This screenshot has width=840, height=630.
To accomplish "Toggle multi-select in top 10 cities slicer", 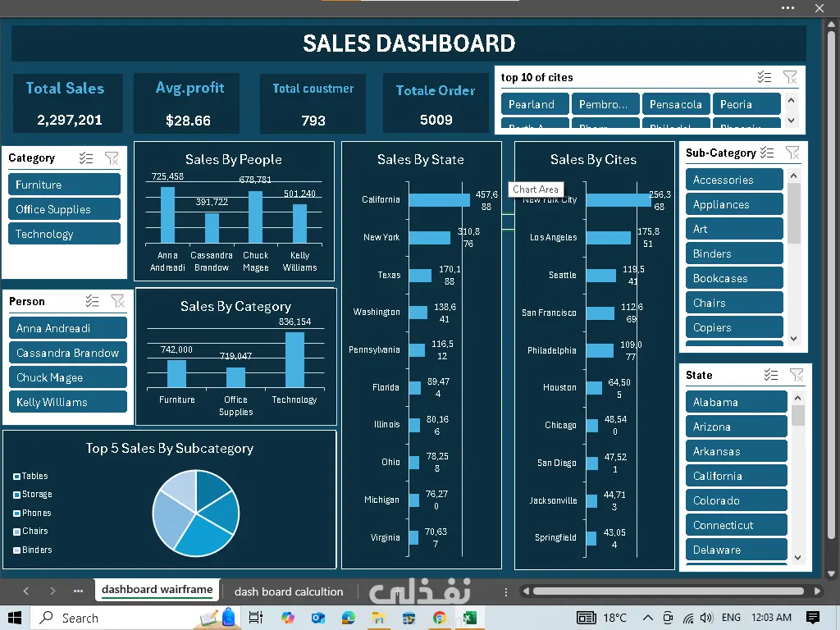I will (x=765, y=77).
